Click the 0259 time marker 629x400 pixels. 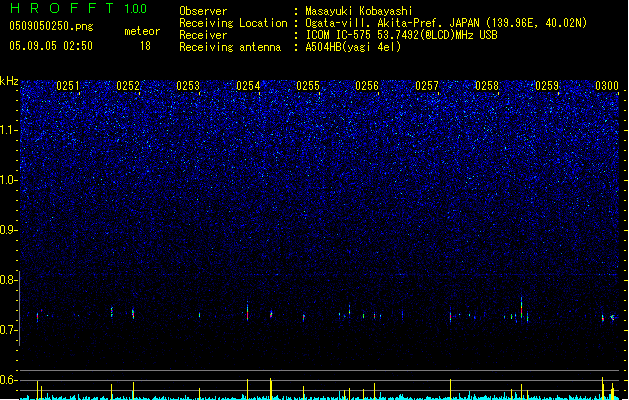point(547,86)
